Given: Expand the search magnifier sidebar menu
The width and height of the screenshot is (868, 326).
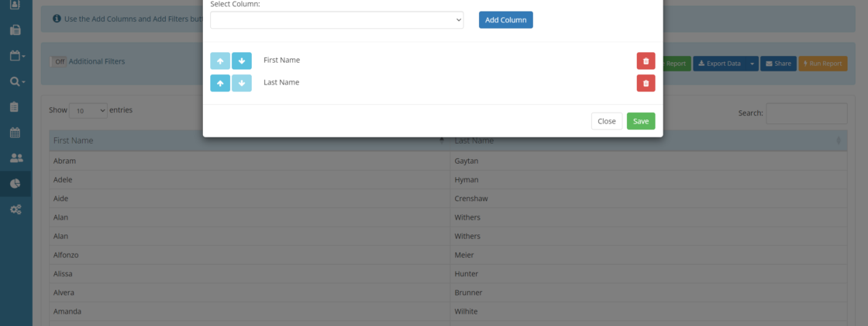Looking at the screenshot, I should [x=16, y=81].
